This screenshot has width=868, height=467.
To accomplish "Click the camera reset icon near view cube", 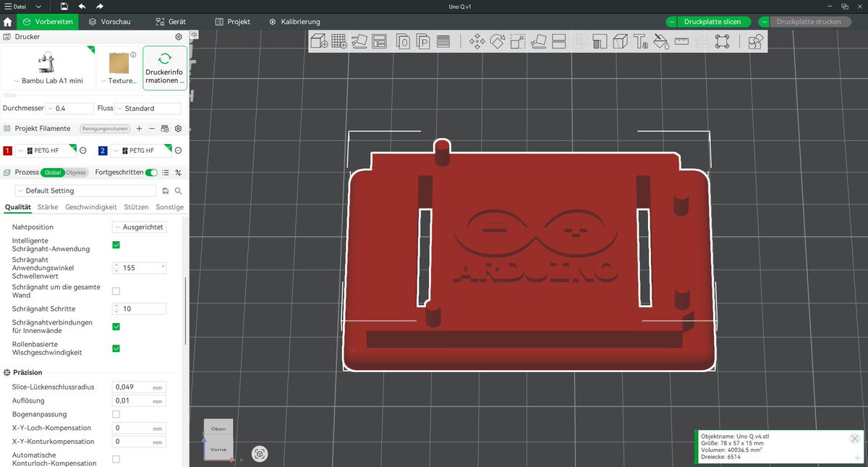I will [x=260, y=454].
